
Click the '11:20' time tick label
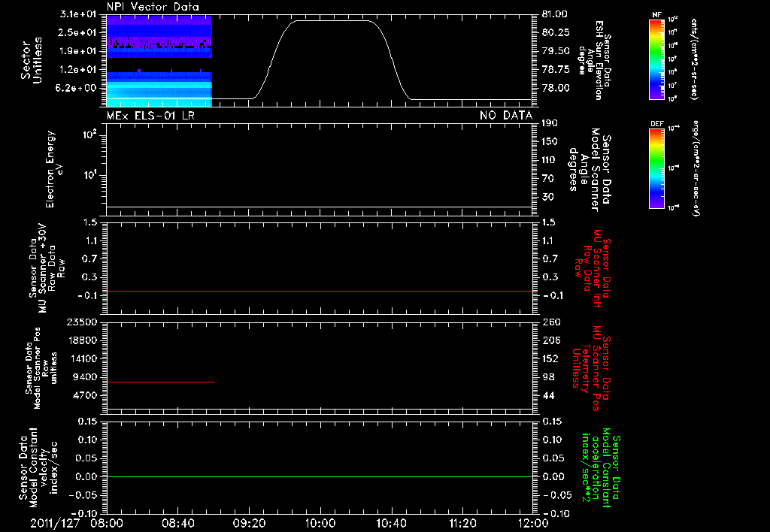tap(462, 523)
